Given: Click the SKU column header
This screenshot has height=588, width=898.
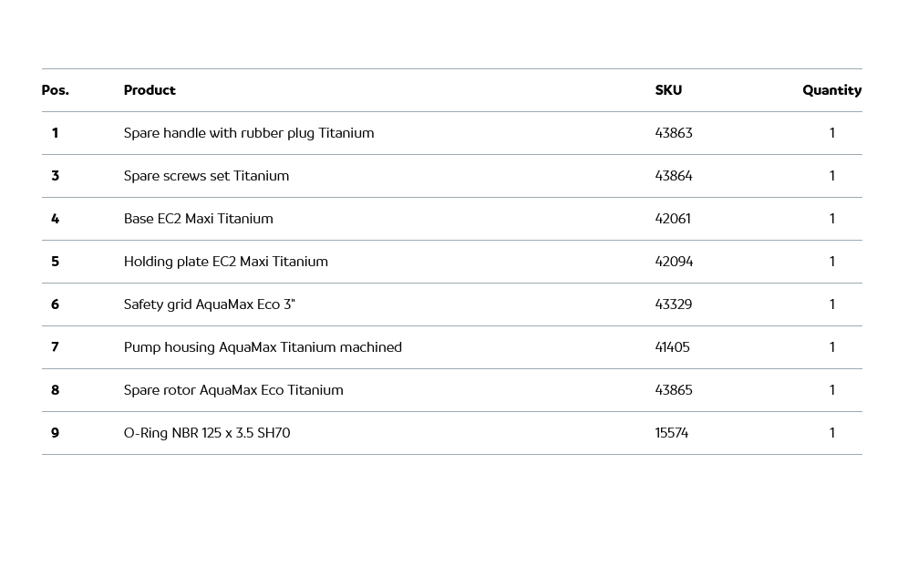Looking at the screenshot, I should (668, 90).
